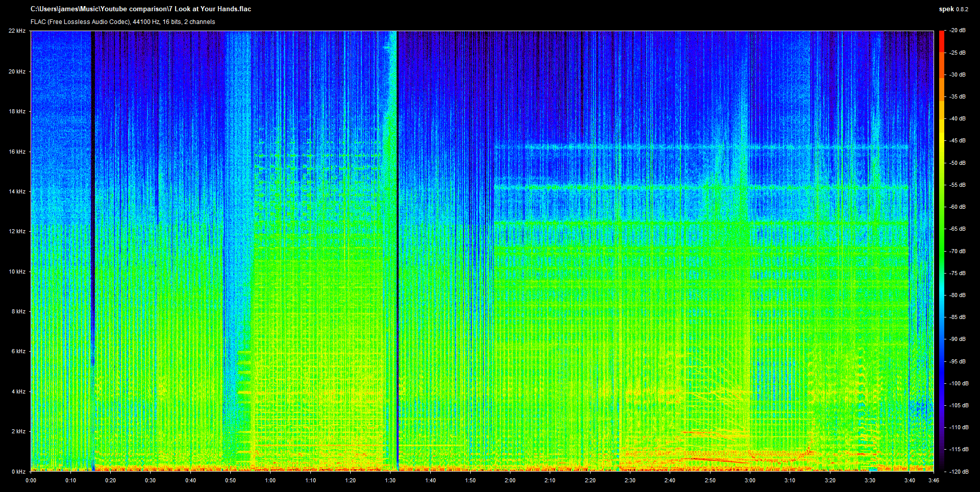The image size is (980, 492).
Task: Click the 0 kHz frequency axis label
Action: (x=18, y=472)
